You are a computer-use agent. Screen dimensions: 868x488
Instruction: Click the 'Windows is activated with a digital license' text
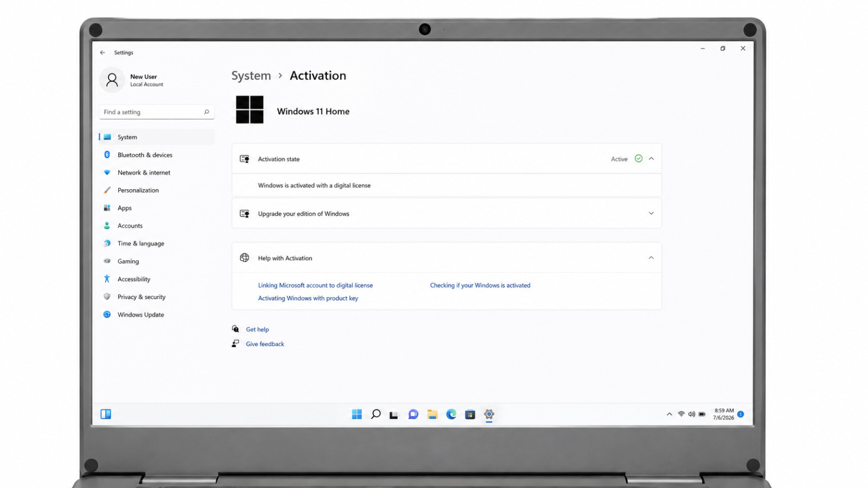[314, 185]
